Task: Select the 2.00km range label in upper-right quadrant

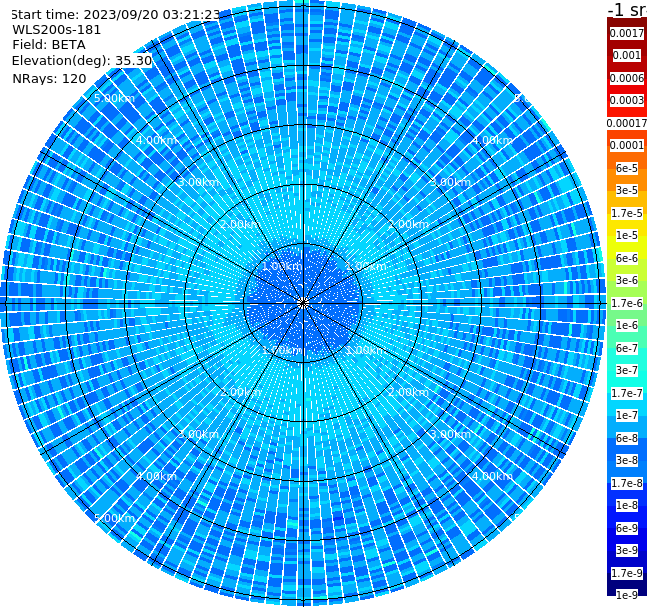Action: click(x=408, y=224)
